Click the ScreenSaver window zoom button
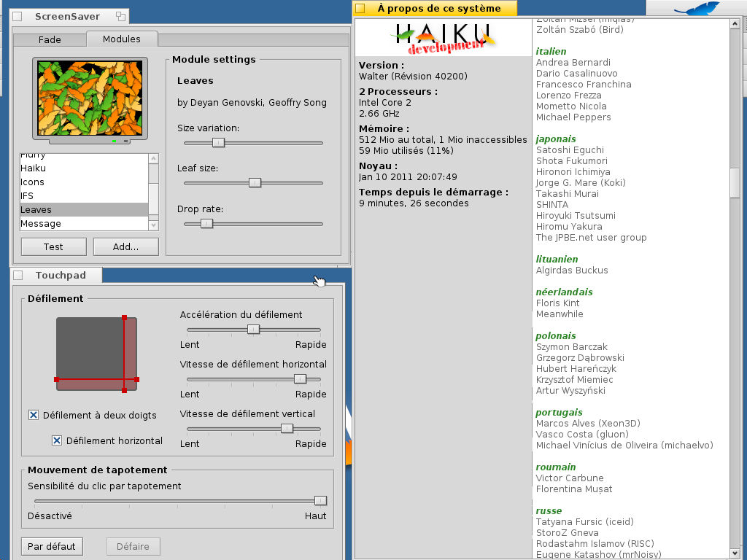This screenshot has height=560, width=747. pos(121,16)
